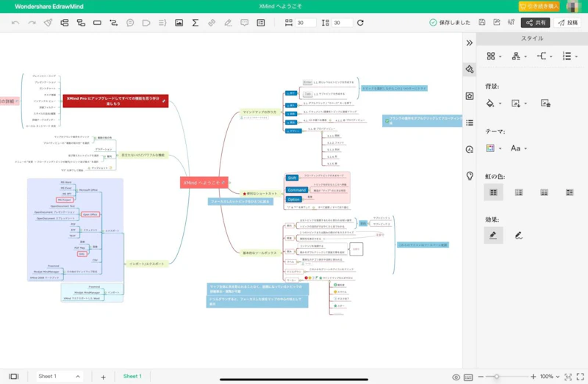This screenshot has width=588, height=384.
Task: Select the format painter tool
Action: (48, 23)
